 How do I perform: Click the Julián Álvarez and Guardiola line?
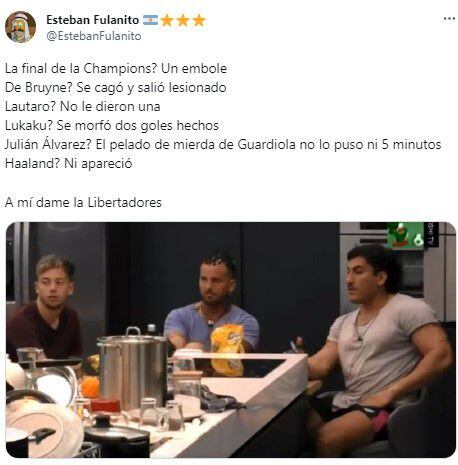[223, 145]
